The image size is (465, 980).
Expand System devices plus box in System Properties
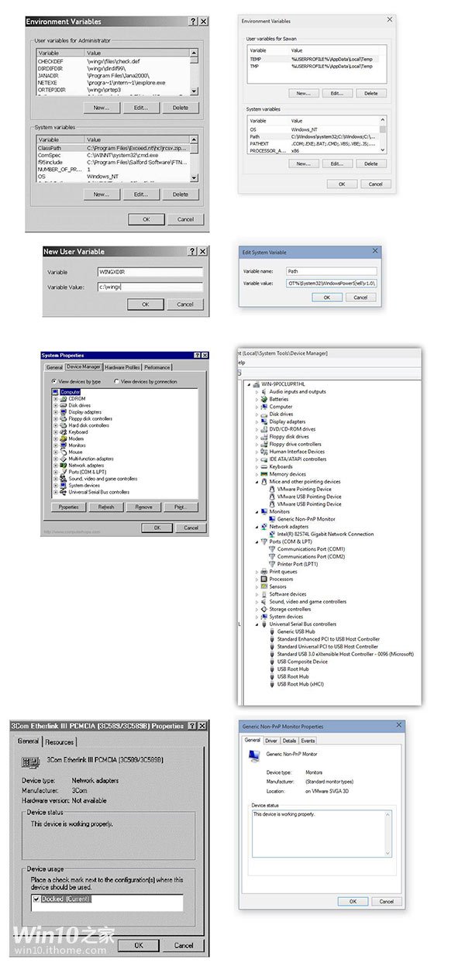55,485
